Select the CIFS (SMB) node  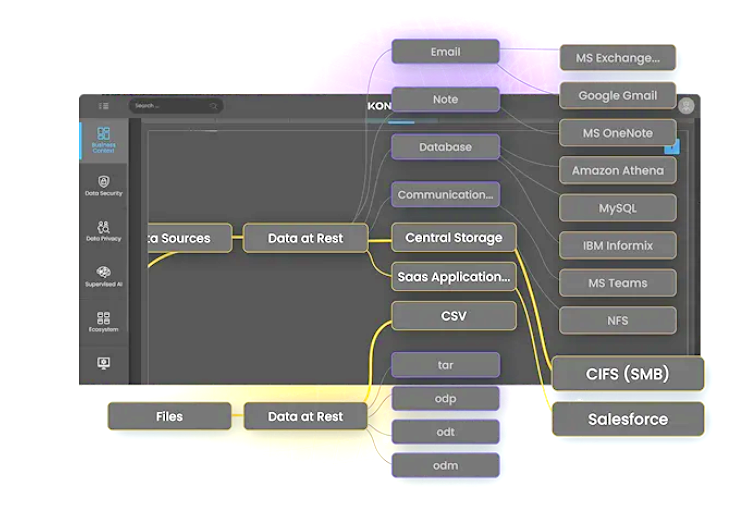(x=627, y=374)
